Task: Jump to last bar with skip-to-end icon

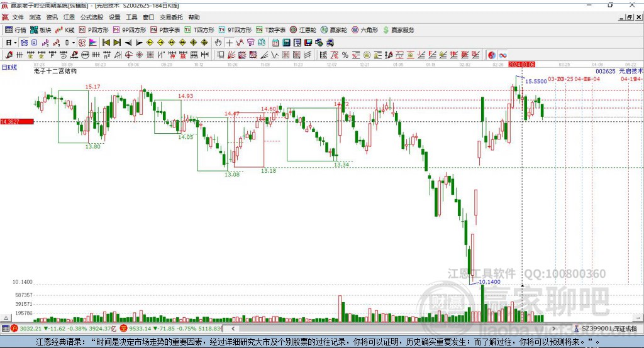Action: 117,43
